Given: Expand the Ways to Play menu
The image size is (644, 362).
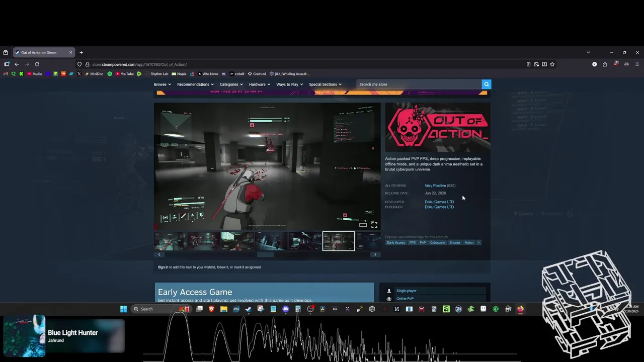Looking at the screenshot, I should pos(289,84).
